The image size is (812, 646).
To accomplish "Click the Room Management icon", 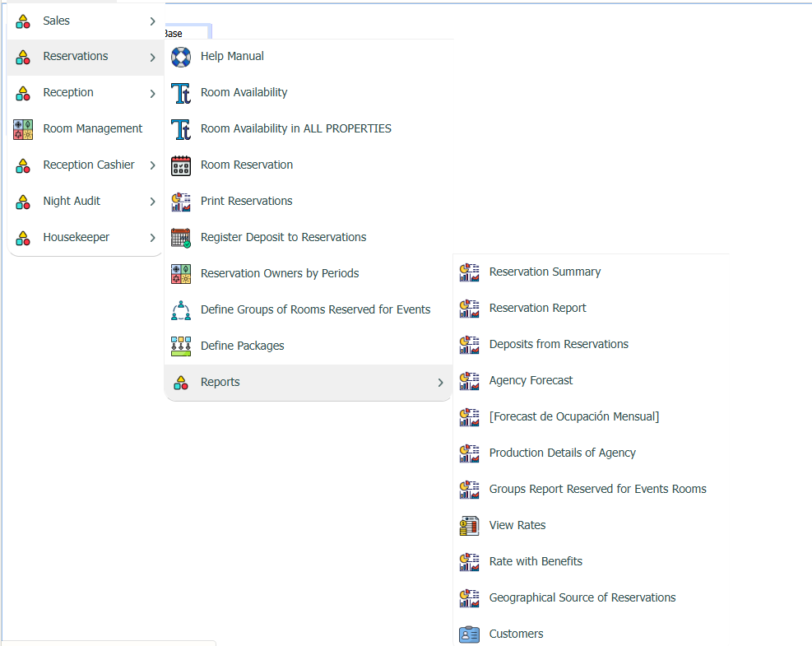I will click(x=23, y=129).
